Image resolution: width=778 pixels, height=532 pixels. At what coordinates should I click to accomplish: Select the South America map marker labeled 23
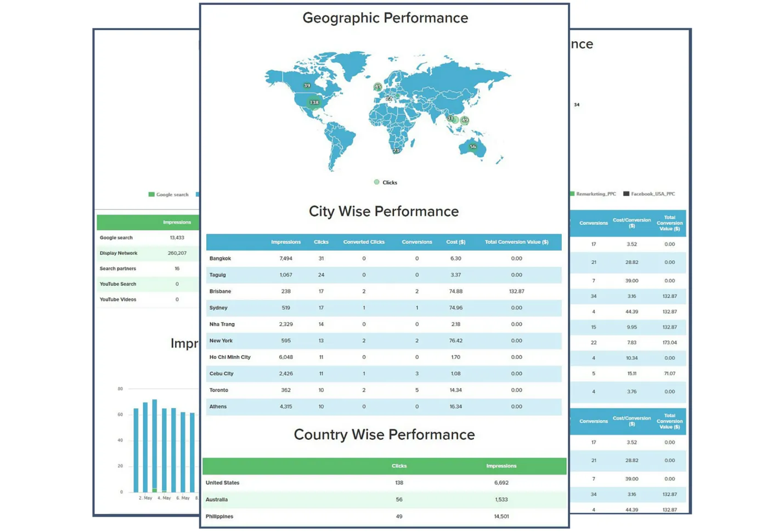tap(396, 149)
